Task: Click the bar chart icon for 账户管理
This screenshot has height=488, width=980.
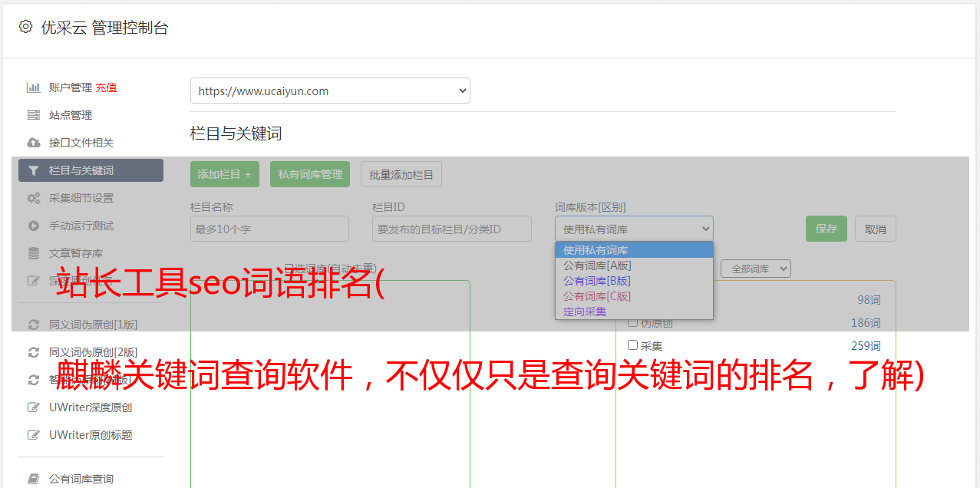Action: [x=34, y=87]
